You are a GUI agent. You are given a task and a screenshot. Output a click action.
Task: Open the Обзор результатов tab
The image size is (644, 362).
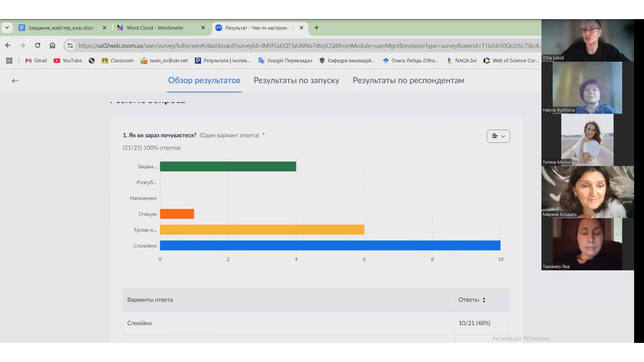point(204,80)
